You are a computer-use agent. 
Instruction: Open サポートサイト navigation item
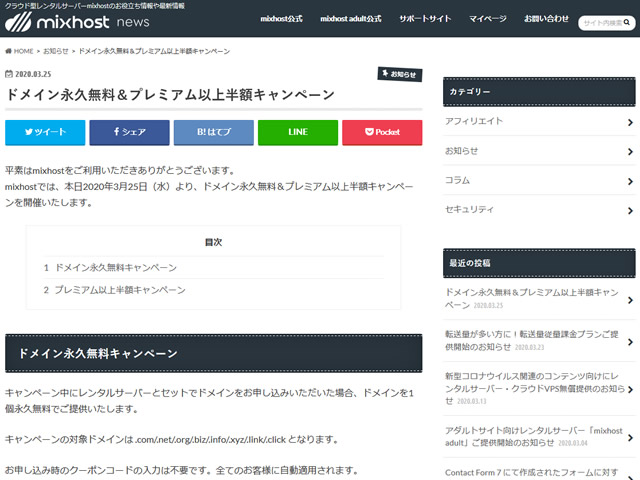tap(425, 19)
